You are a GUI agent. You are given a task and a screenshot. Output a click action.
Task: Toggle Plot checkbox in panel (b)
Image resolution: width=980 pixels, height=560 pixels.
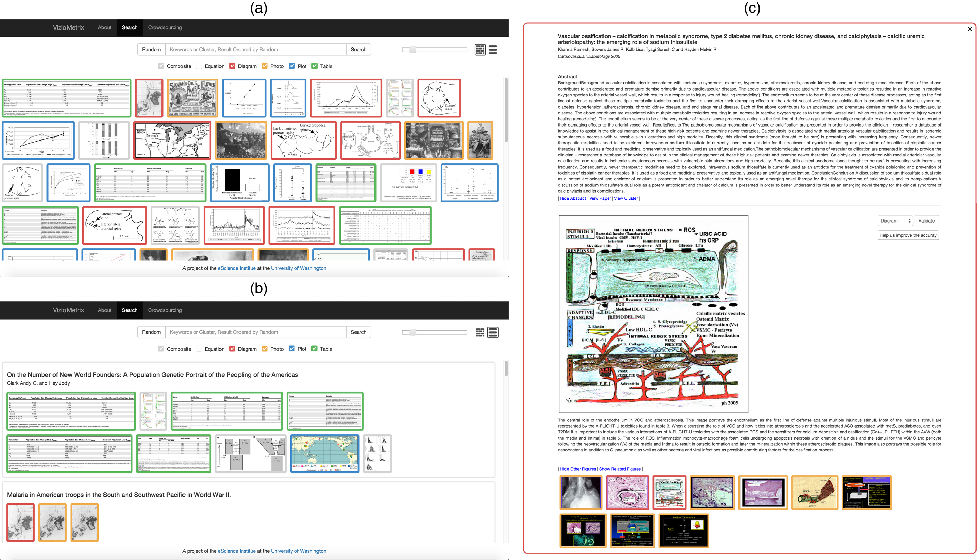coord(292,348)
